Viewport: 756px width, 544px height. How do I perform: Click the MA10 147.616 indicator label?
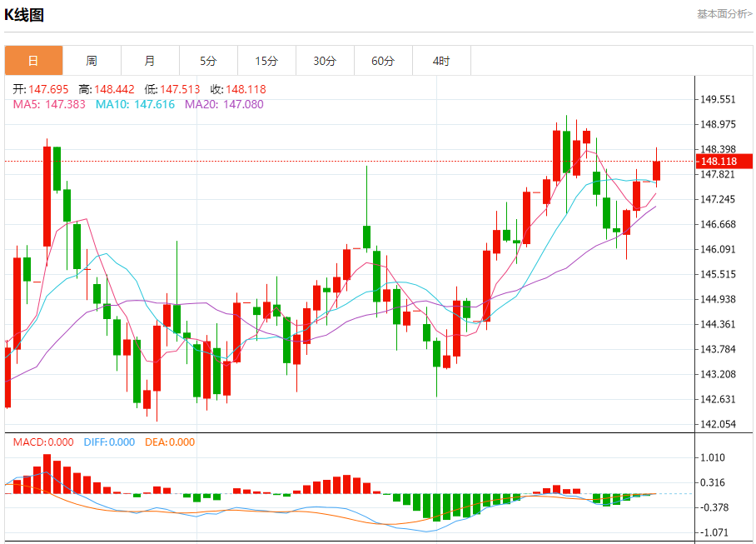click(x=135, y=104)
